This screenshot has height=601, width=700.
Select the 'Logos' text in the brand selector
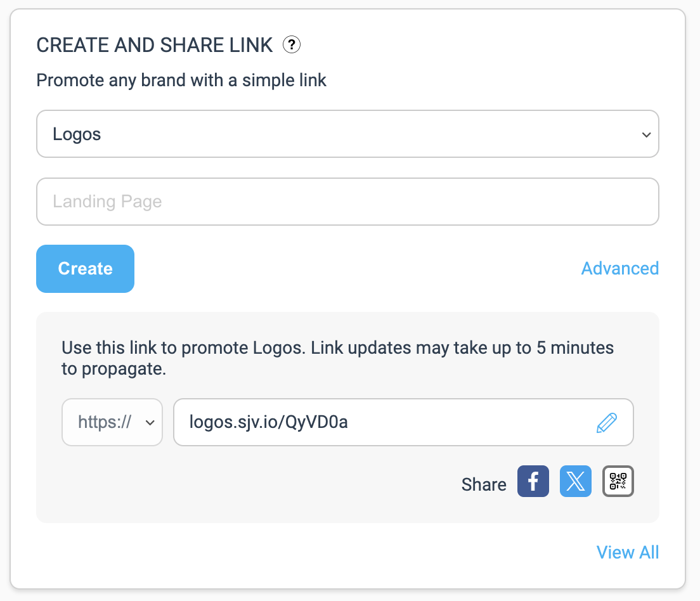tap(77, 135)
